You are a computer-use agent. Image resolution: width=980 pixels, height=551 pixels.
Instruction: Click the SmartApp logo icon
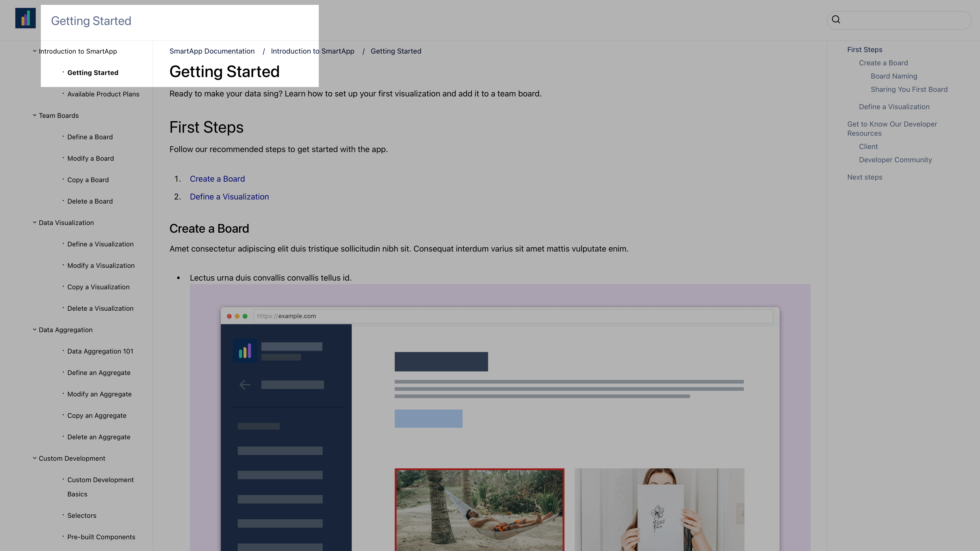(x=26, y=18)
